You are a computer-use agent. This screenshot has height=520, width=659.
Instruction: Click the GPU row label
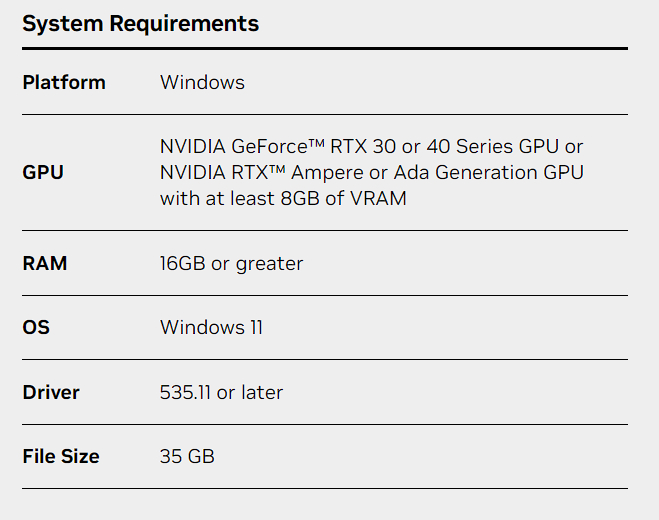pos(43,172)
